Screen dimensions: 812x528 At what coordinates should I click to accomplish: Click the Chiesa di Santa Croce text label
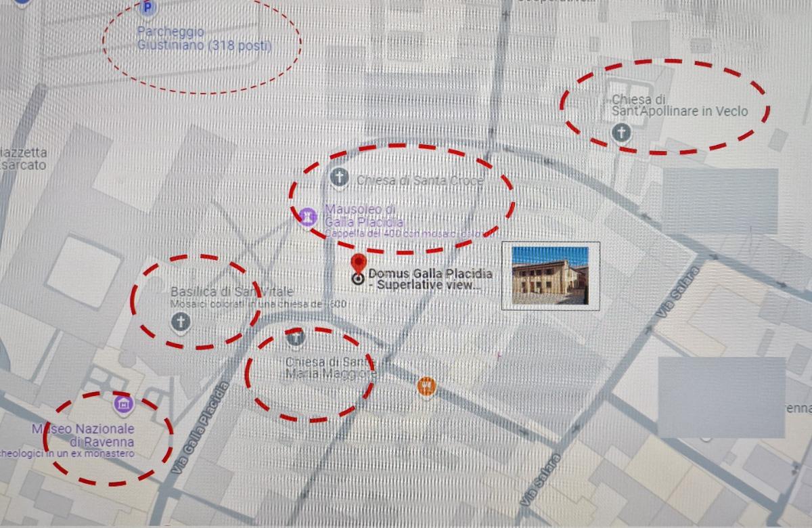point(420,181)
